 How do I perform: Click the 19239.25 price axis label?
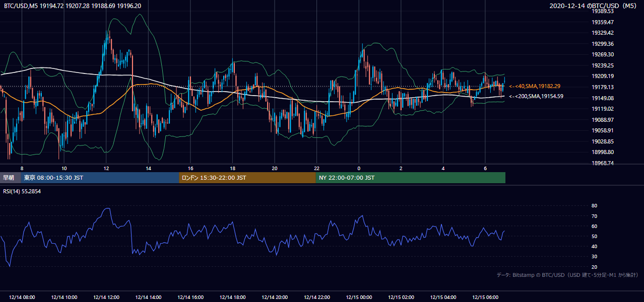pyautogui.click(x=603, y=65)
